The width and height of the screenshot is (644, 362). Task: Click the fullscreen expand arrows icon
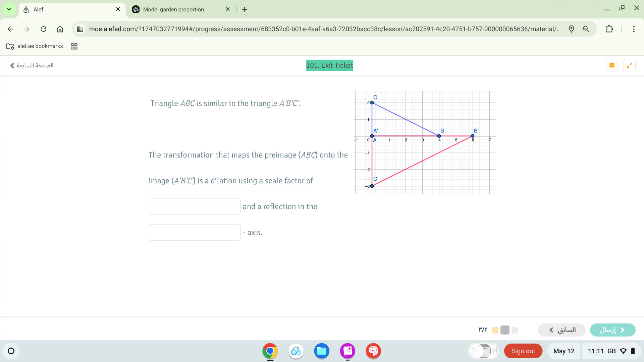coord(630,65)
